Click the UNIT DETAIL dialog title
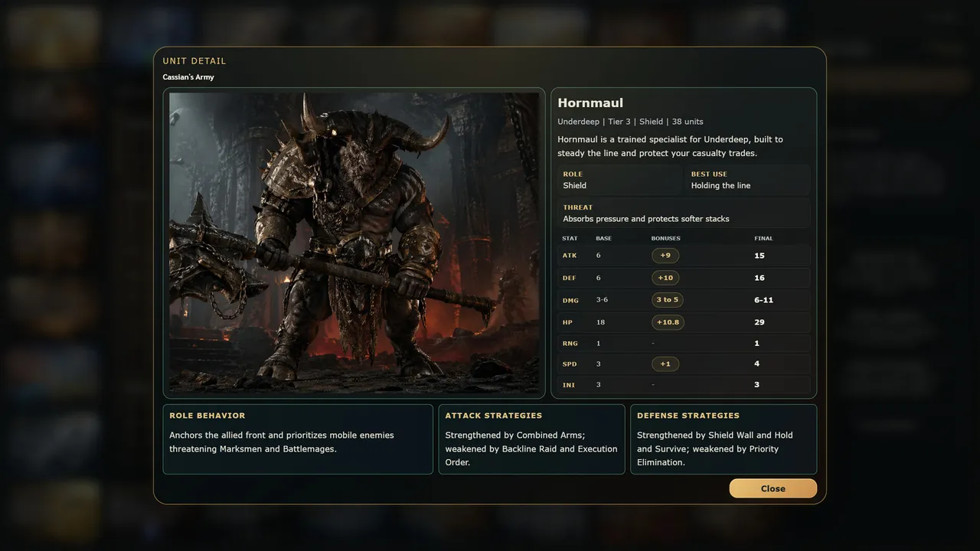The image size is (980, 551). coord(194,61)
